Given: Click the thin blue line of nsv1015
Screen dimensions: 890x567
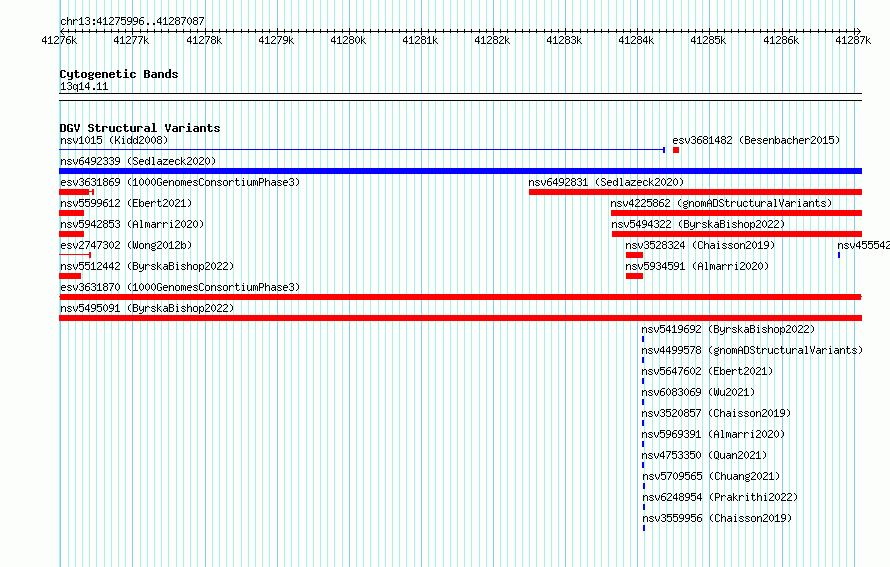Looking at the screenshot, I should click(362, 150).
